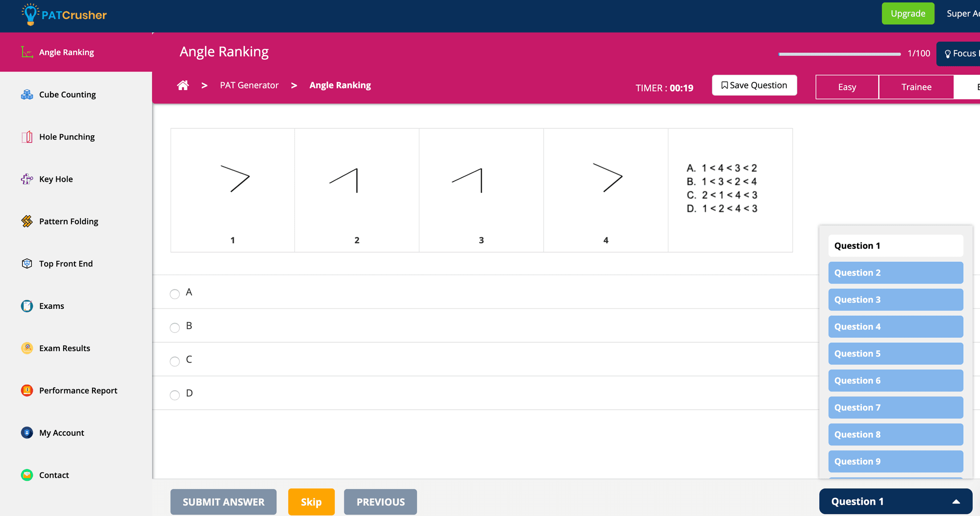Image resolution: width=980 pixels, height=516 pixels.
Task: Jump to Question 5 in list
Action: [x=895, y=353]
